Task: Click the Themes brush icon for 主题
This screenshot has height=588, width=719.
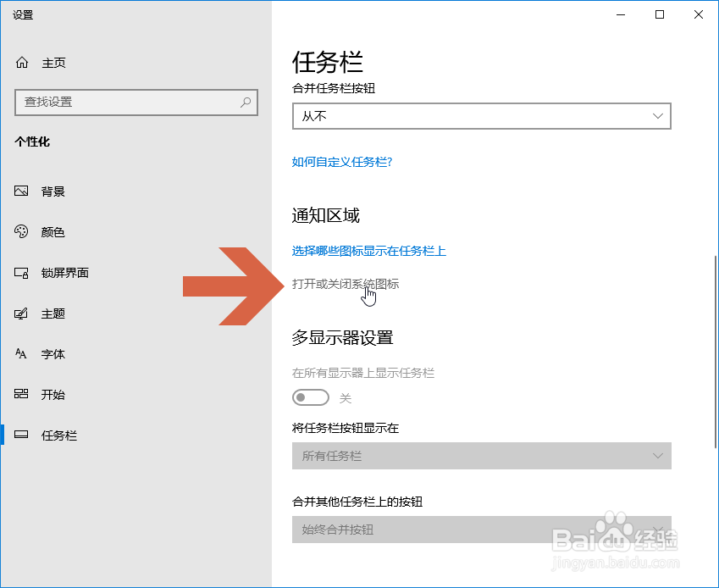Action: click(x=20, y=313)
